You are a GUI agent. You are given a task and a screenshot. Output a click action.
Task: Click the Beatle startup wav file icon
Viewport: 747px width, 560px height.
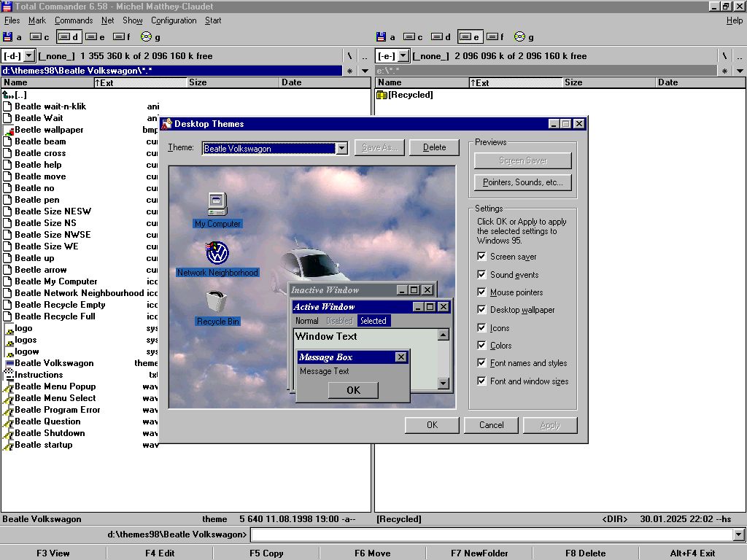(x=8, y=445)
